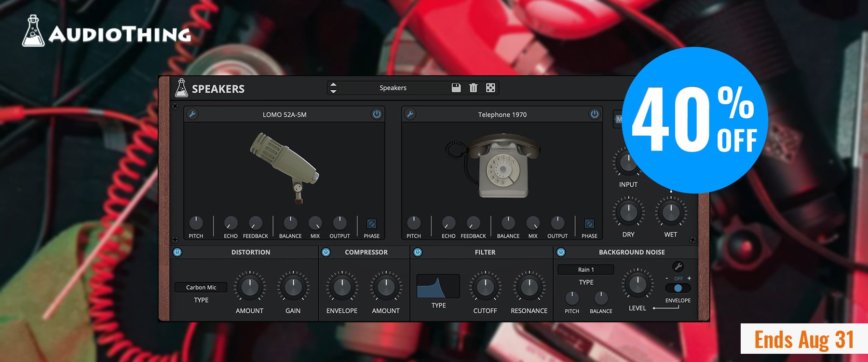Click the Telephone module Output knob
Viewport: 868px width, 362px height.
[x=557, y=223]
